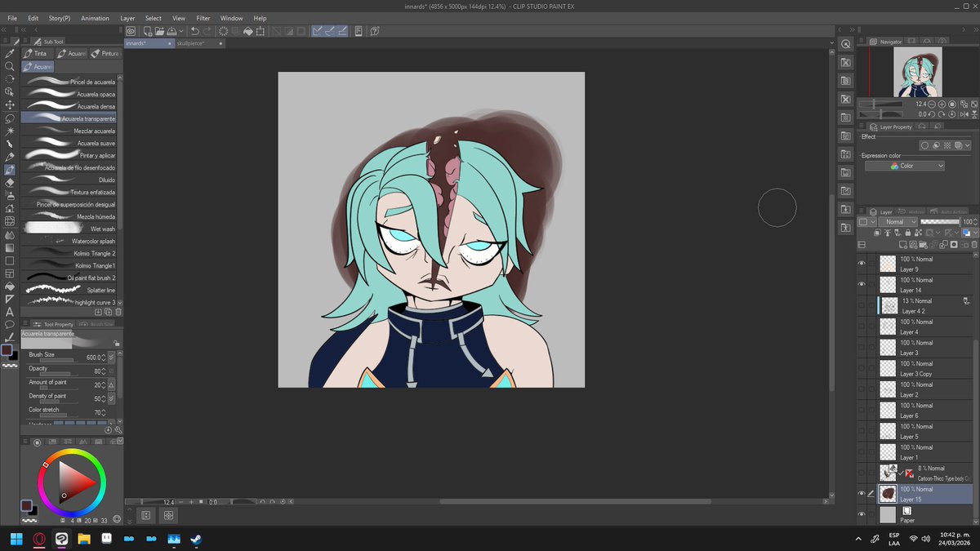Click the Quick Access magnifier icon

[845, 44]
